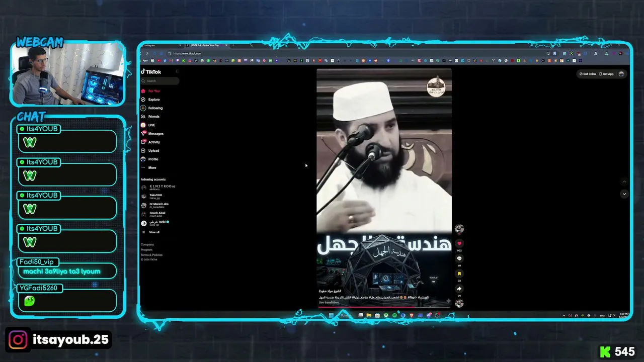Save the video with the bookmark icon
Viewport: 644px width, 362px height.
459,274
